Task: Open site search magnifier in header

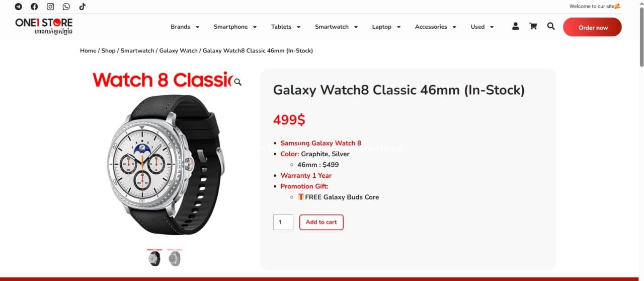Action: pyautogui.click(x=551, y=26)
